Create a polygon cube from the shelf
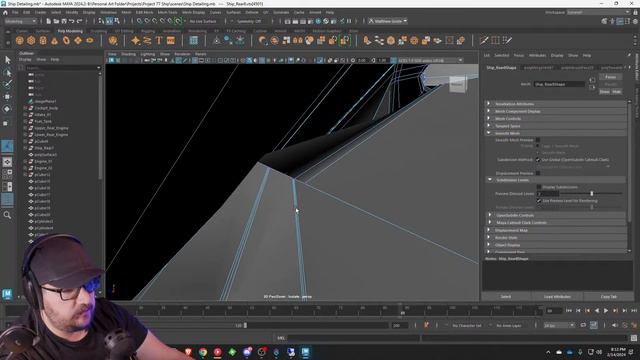This screenshot has height=360, width=640. 31,40
